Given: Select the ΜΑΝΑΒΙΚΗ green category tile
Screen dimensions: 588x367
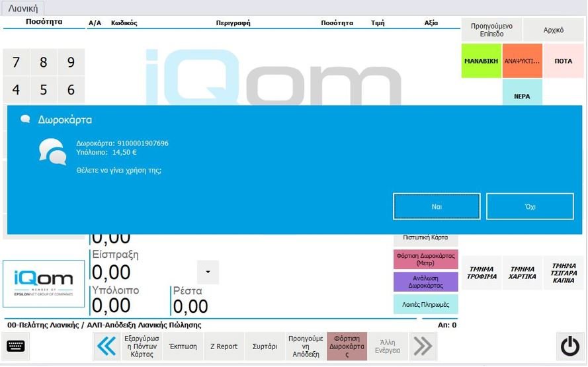Looking at the screenshot, I should coord(481,61).
